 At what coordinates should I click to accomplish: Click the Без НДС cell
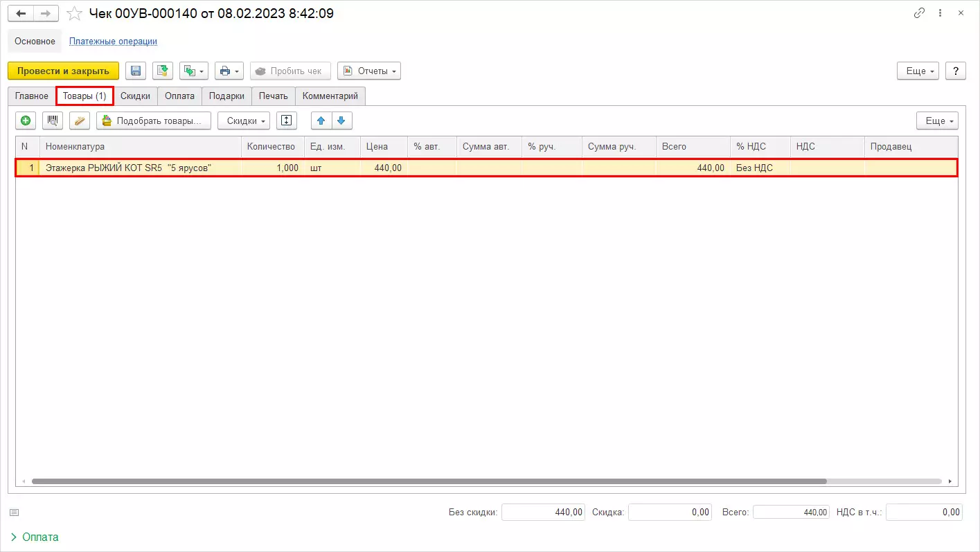[760, 168]
